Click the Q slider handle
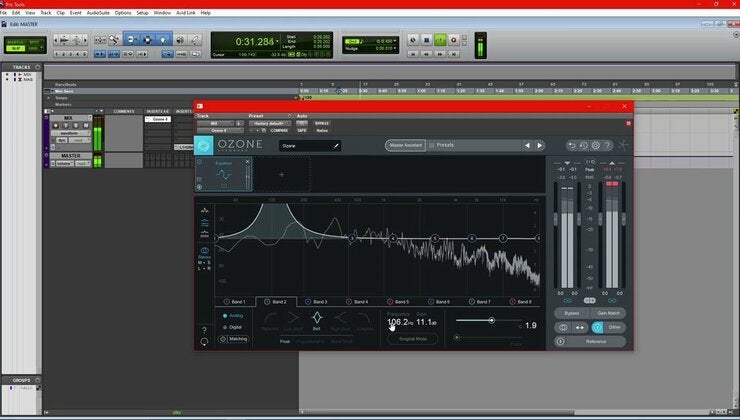This screenshot has width=740, height=420. click(x=491, y=320)
